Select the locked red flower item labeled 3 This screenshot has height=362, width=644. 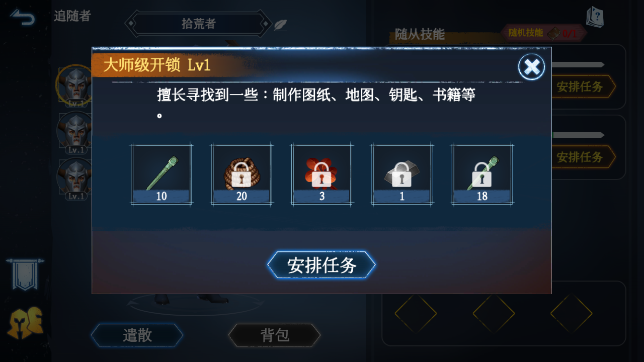point(321,174)
